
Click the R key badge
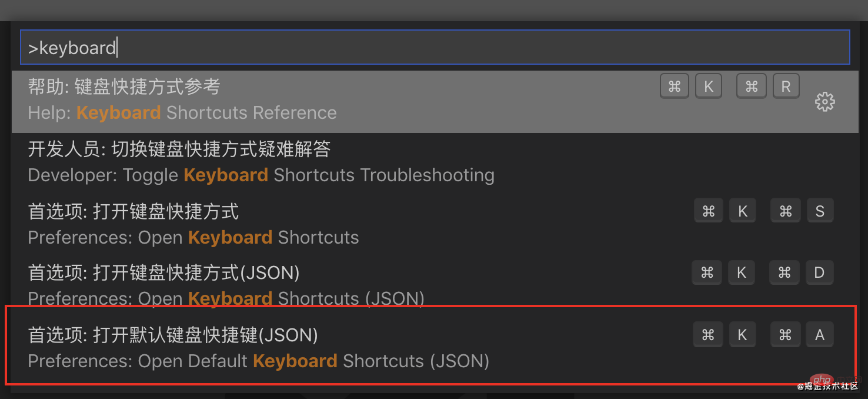point(786,87)
